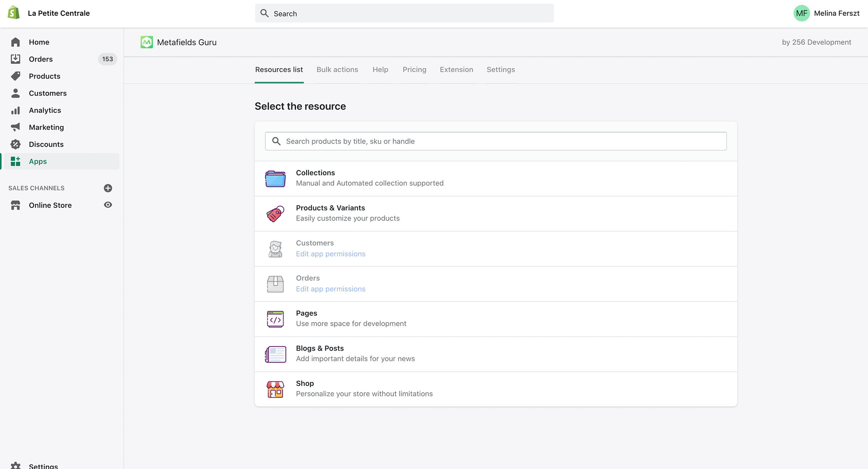View Online Store via eye icon
Image resolution: width=868 pixels, height=469 pixels.
pos(108,205)
